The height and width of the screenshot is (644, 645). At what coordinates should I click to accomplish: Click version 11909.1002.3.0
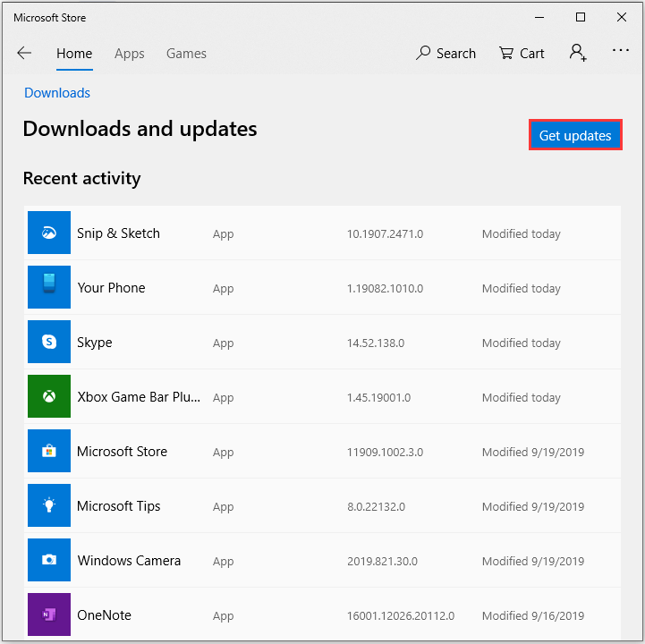(x=385, y=453)
